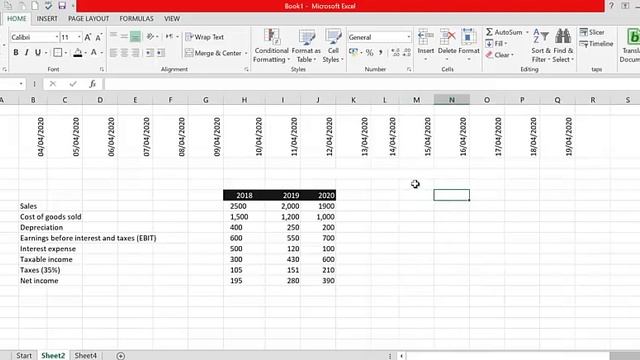Screen dimensions: 640x360
Task: Open the font size dropdown
Action: pyautogui.click(x=79, y=37)
